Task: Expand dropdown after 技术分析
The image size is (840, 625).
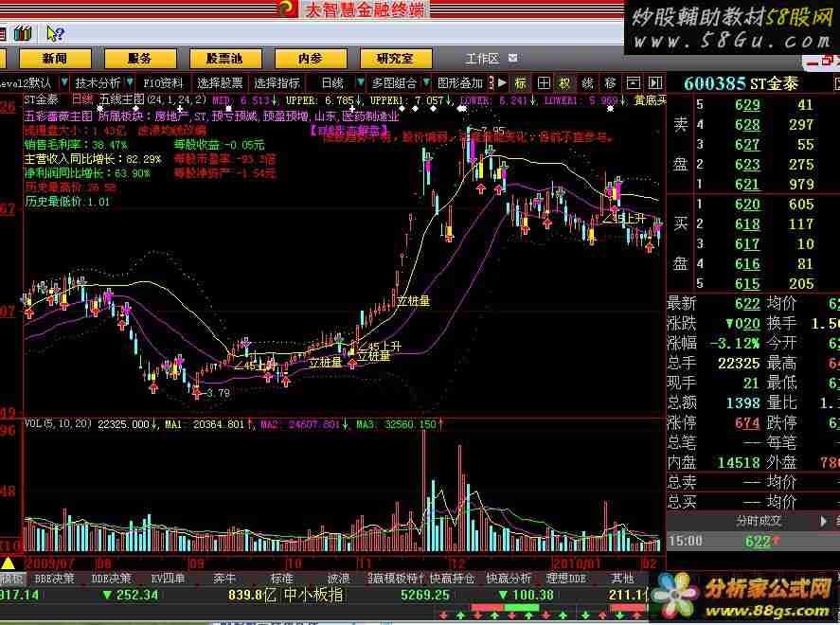Action: pyautogui.click(x=130, y=82)
